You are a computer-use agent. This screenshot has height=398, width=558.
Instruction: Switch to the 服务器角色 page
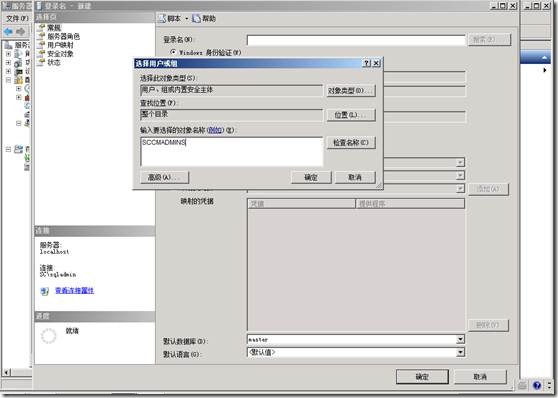coord(64,36)
